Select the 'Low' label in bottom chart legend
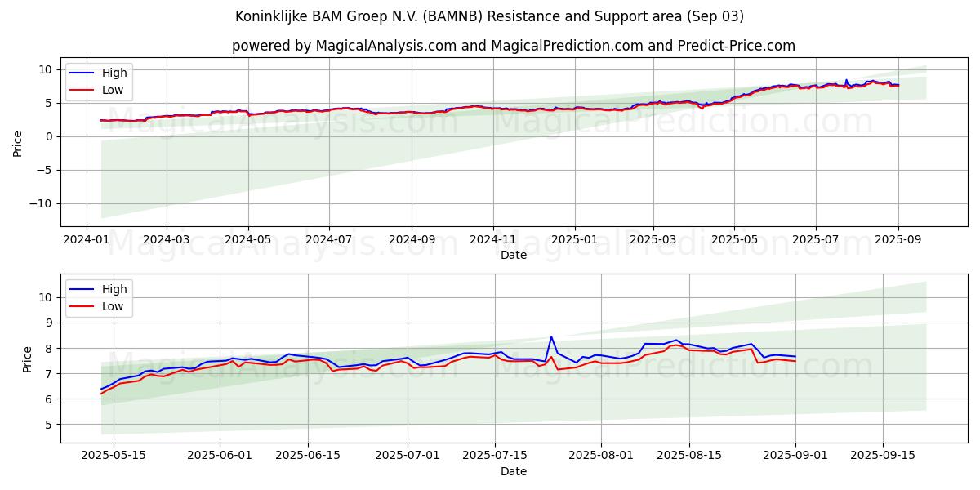980x490 pixels. pos(113,307)
